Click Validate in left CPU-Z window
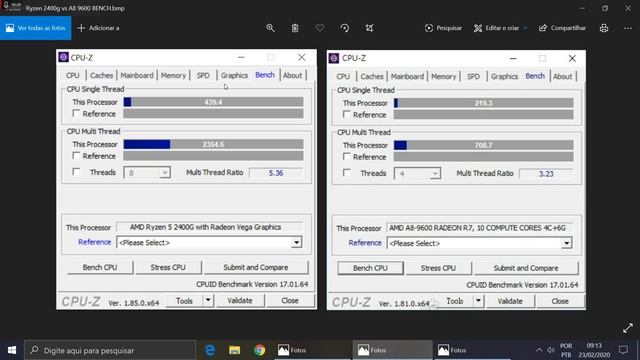Image resolution: width=640 pixels, height=360 pixels. click(240, 300)
